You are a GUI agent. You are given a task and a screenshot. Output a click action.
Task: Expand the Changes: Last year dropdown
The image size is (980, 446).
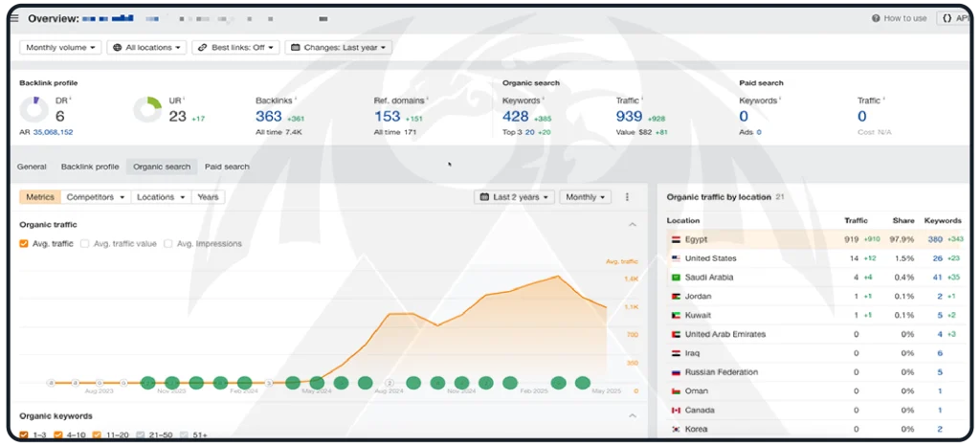click(339, 47)
